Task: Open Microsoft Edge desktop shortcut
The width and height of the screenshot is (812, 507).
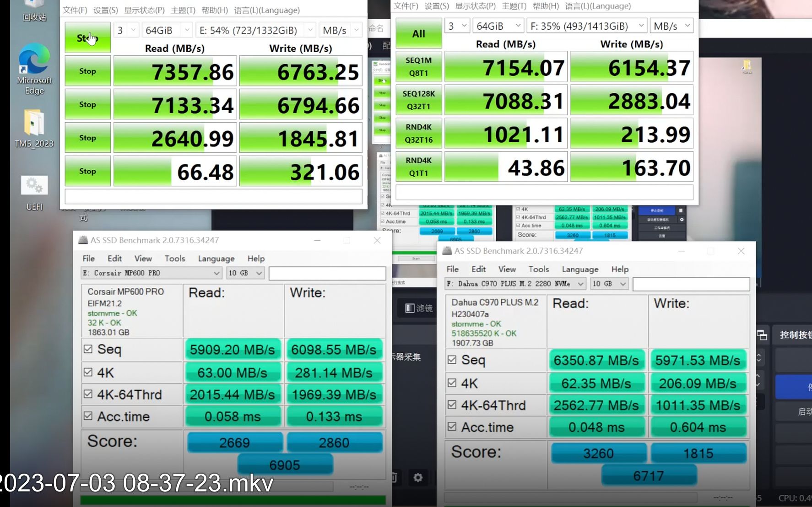Action: click(34, 69)
